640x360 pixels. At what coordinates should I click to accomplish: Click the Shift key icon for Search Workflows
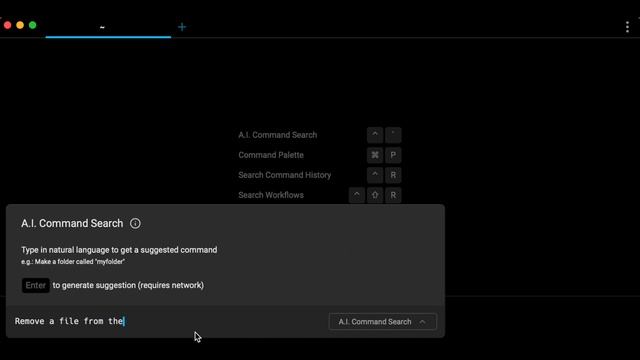[375, 195]
